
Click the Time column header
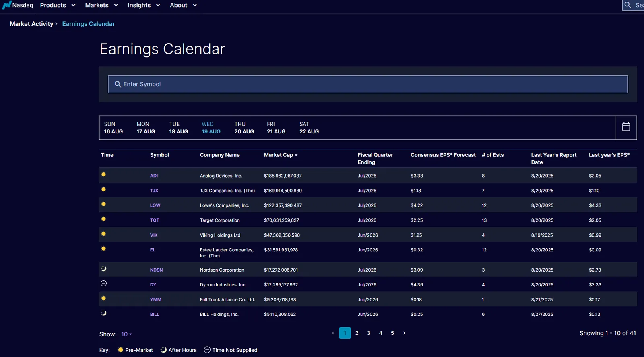[107, 155]
